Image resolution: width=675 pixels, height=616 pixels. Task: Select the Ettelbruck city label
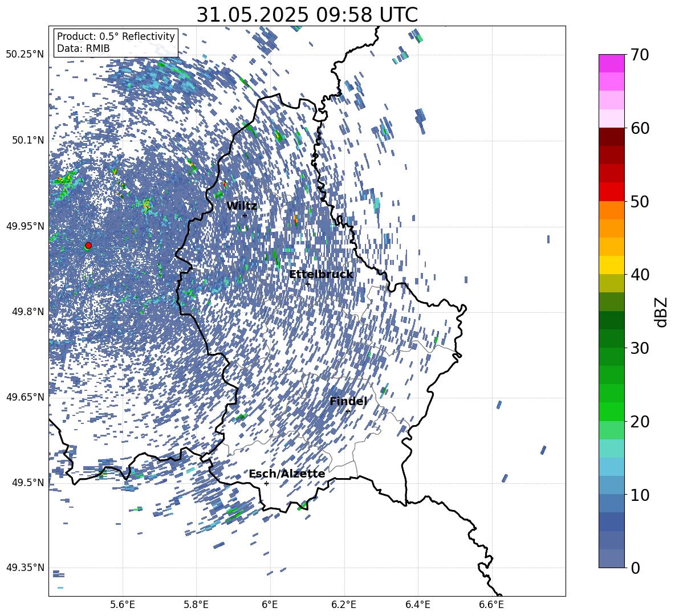point(321,274)
